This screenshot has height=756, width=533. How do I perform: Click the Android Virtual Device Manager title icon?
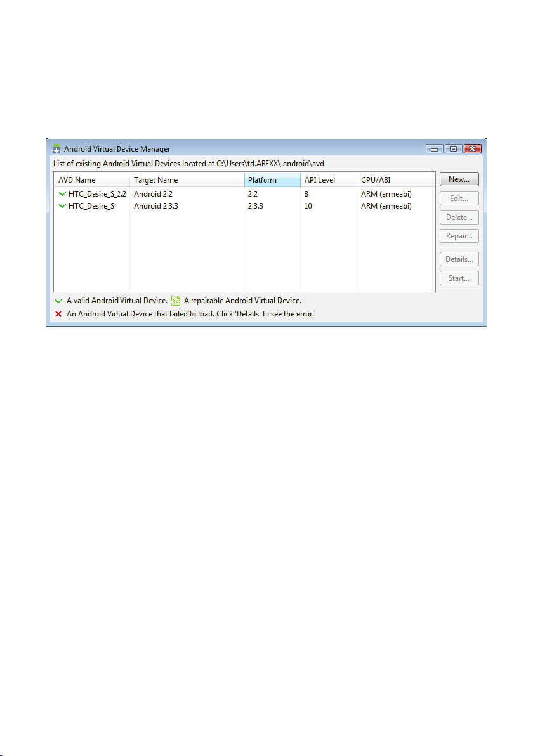point(56,148)
